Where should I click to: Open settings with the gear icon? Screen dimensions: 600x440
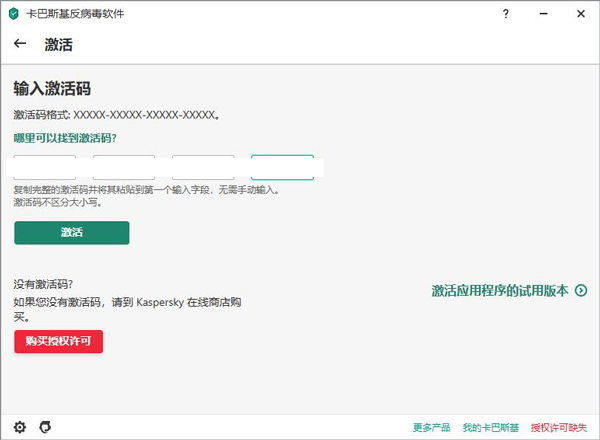pos(20,427)
